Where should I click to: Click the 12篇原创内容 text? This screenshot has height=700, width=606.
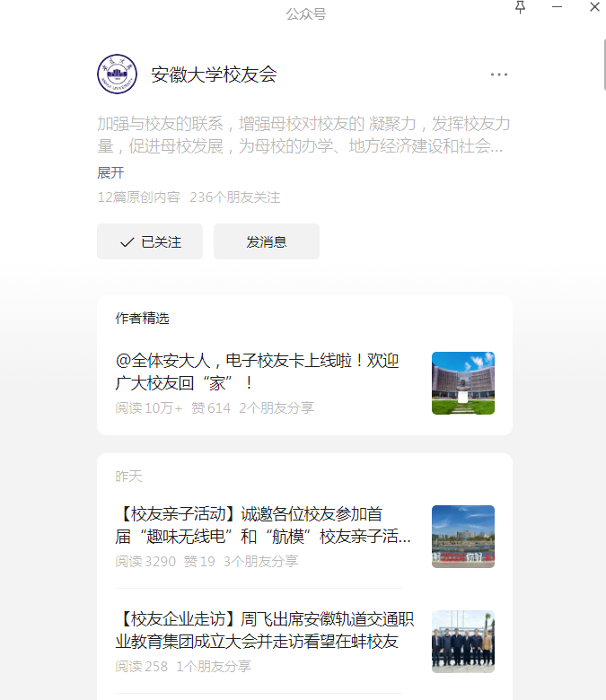[x=139, y=197]
